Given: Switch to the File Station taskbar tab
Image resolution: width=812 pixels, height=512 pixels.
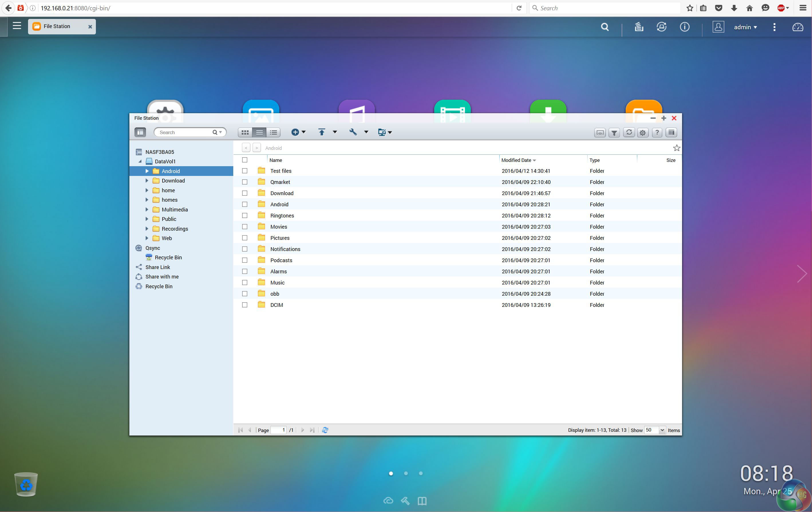Looking at the screenshot, I should point(57,26).
